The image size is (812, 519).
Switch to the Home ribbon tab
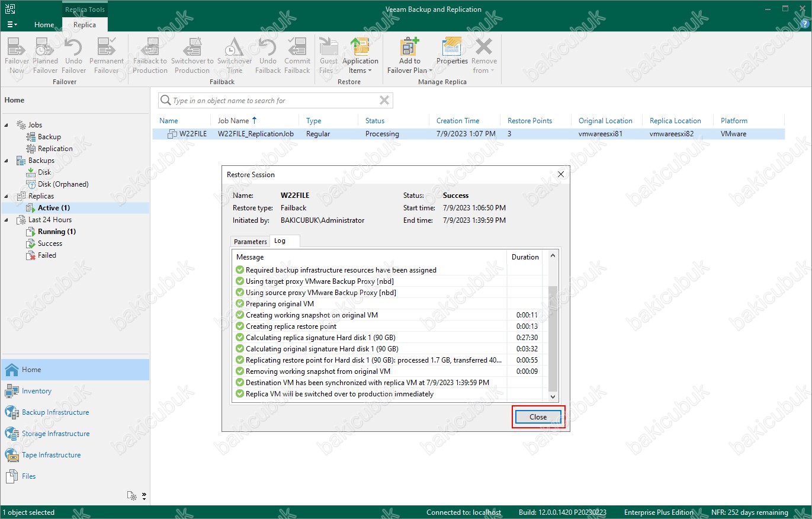(44, 25)
